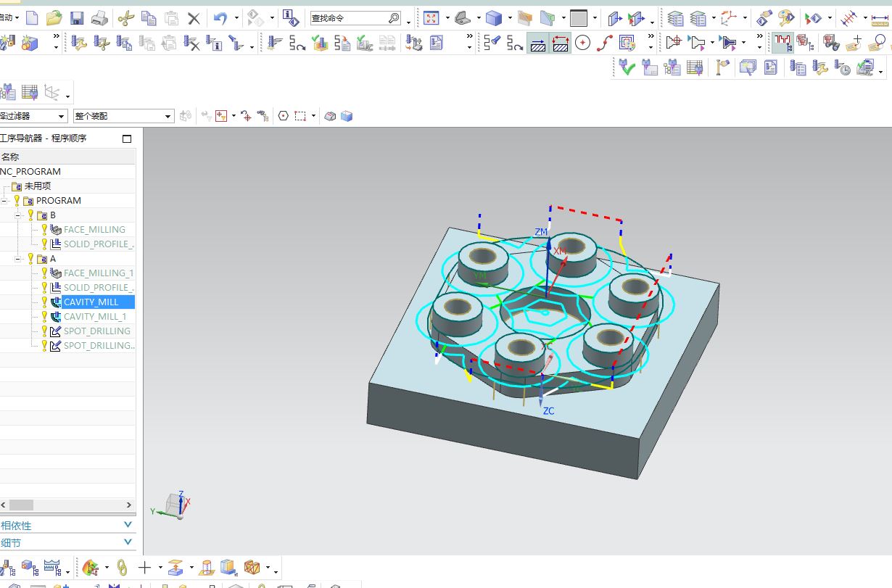Select the CAVITY_MILL operation

coord(91,302)
